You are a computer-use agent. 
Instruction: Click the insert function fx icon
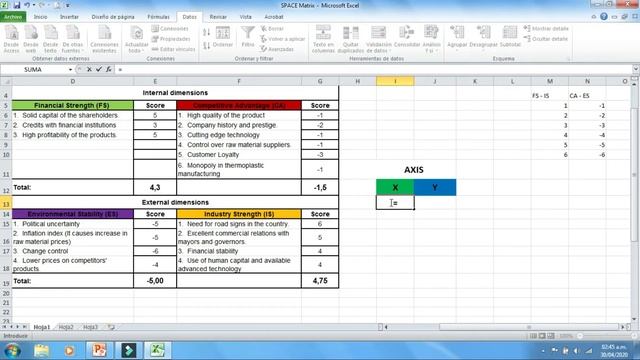click(109, 69)
